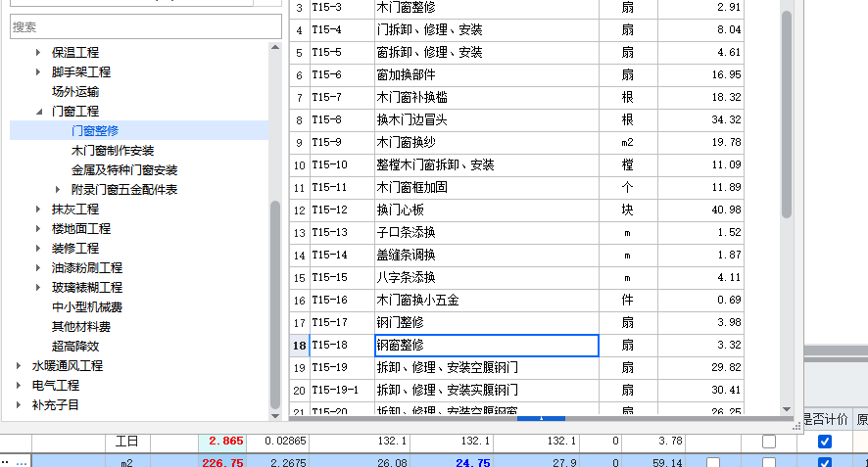
Task: Click the 40.98 price for 换门心板
Action: click(700, 210)
